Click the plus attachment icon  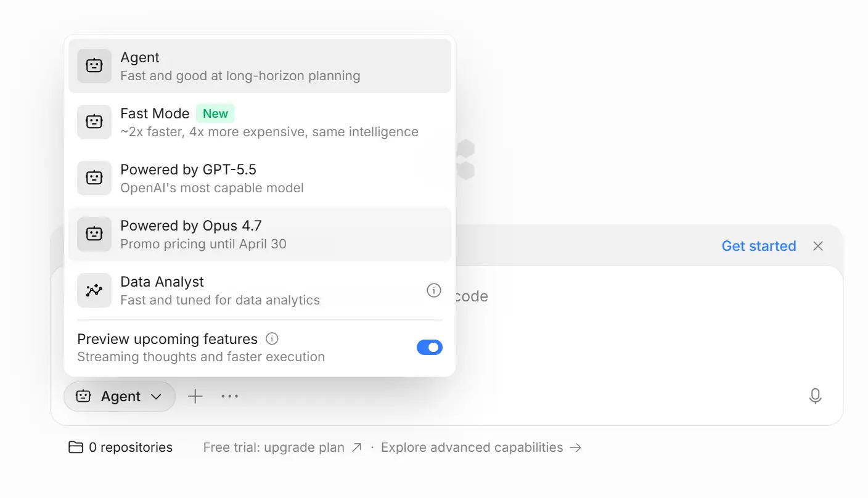click(195, 396)
